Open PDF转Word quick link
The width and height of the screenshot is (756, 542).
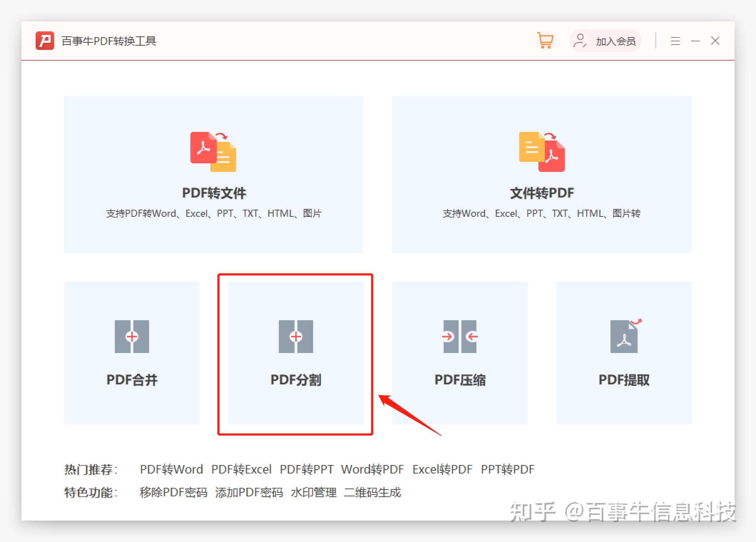pos(171,469)
